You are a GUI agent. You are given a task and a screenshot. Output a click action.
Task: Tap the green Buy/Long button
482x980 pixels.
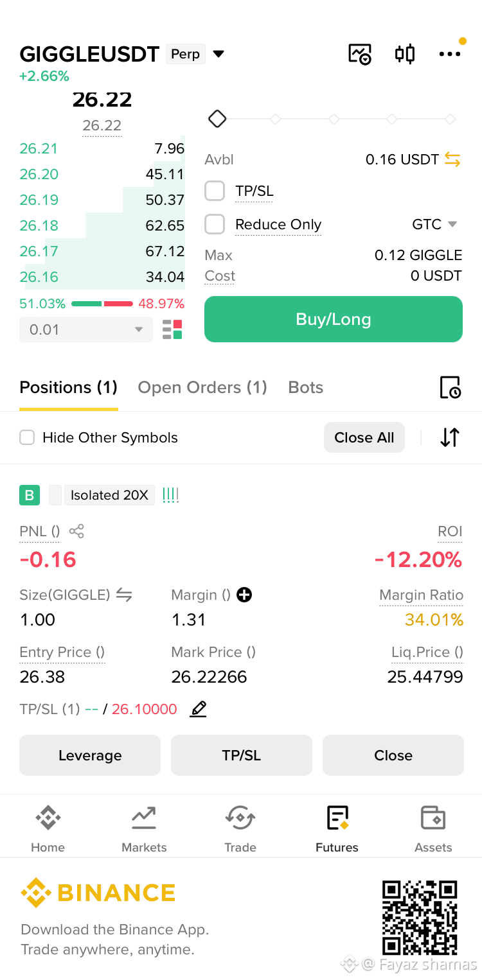[x=334, y=319]
